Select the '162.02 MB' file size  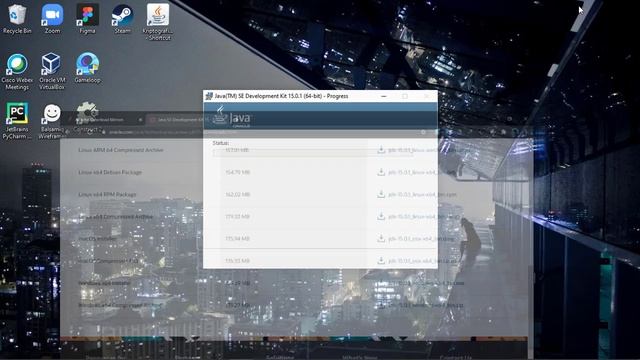click(x=238, y=194)
